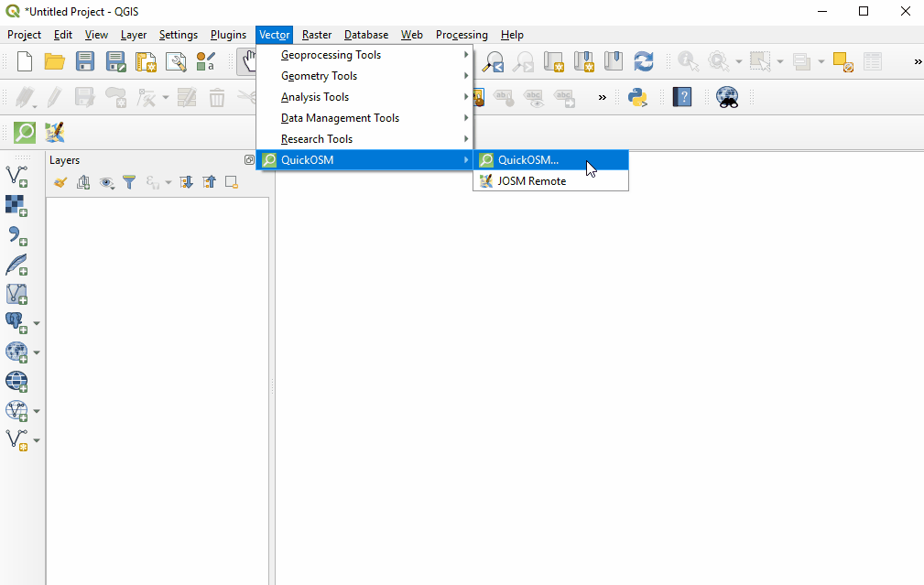
Task: Click the Zoom Last magnifier icon
Action: (493, 61)
